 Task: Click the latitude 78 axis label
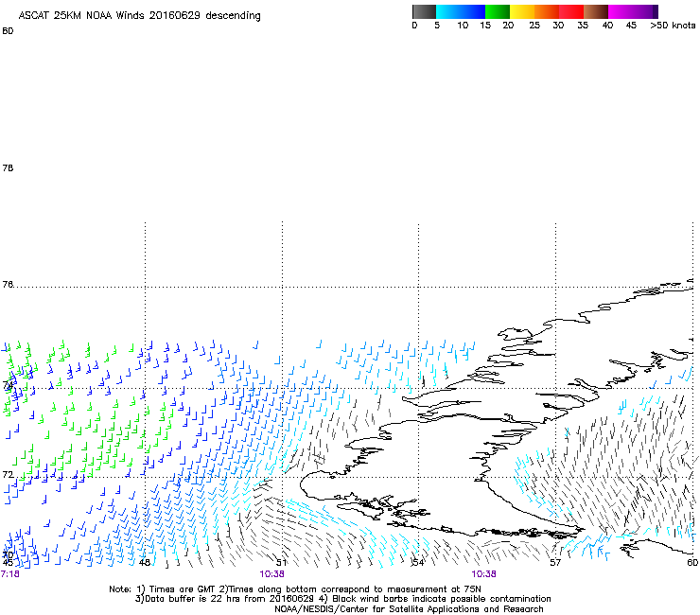point(8,167)
